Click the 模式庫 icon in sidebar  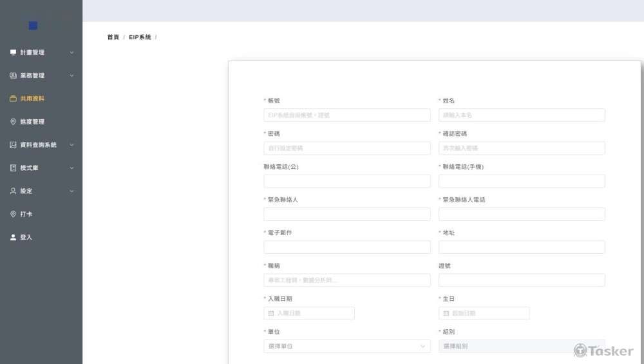tap(13, 168)
